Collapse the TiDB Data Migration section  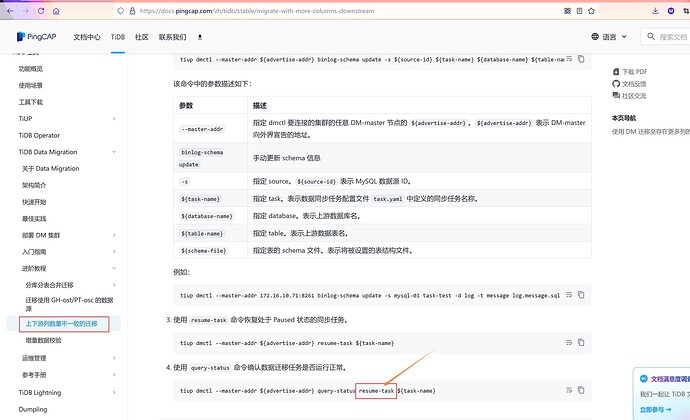[114, 152]
